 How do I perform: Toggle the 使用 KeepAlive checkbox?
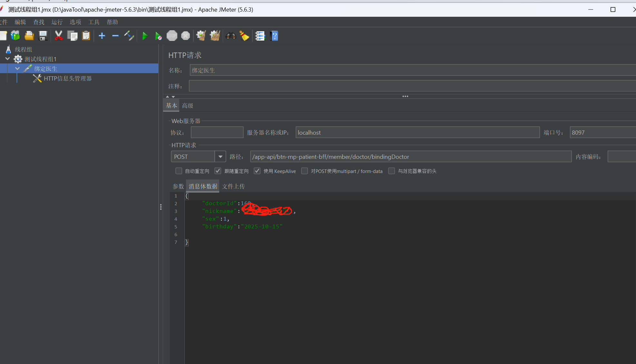(x=257, y=171)
